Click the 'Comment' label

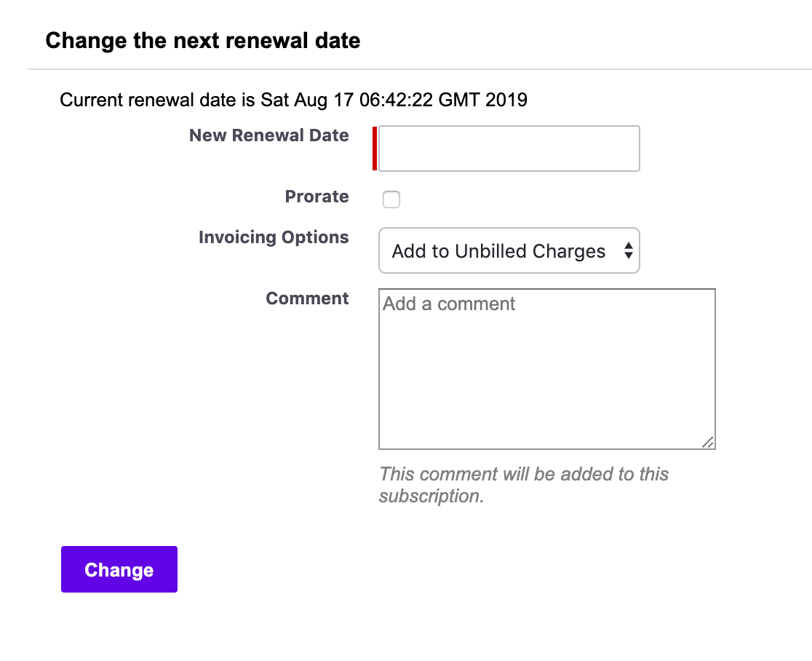point(307,298)
